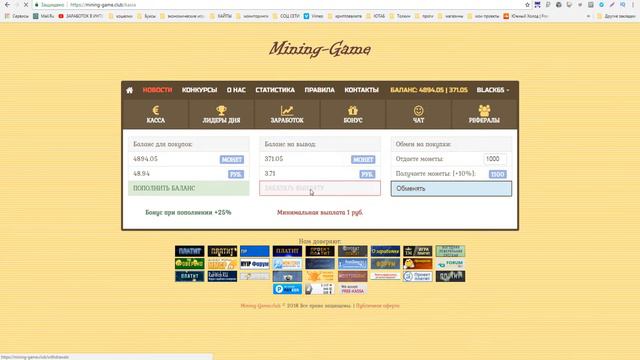Open Лидеры дня trophy section

(x=221, y=114)
